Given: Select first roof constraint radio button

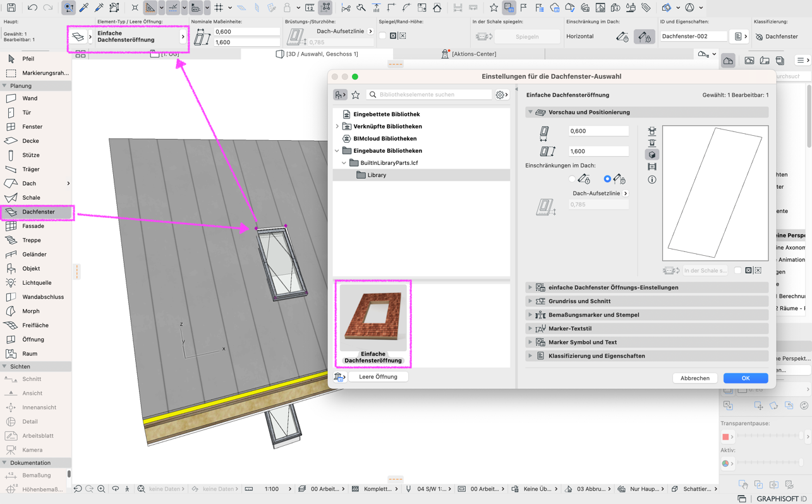Looking at the screenshot, I should pos(573,179).
